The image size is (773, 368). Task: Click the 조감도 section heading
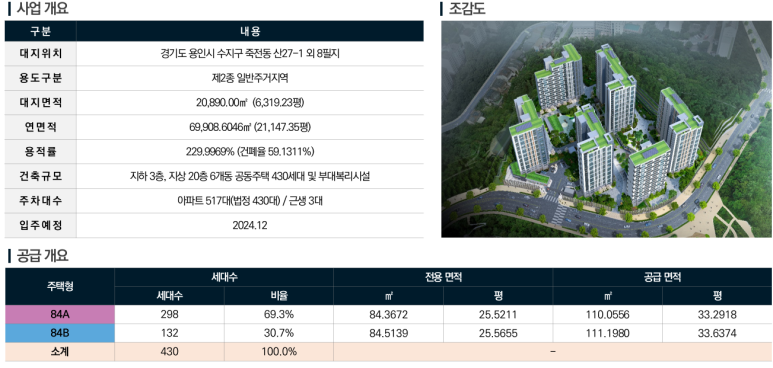tap(466, 8)
